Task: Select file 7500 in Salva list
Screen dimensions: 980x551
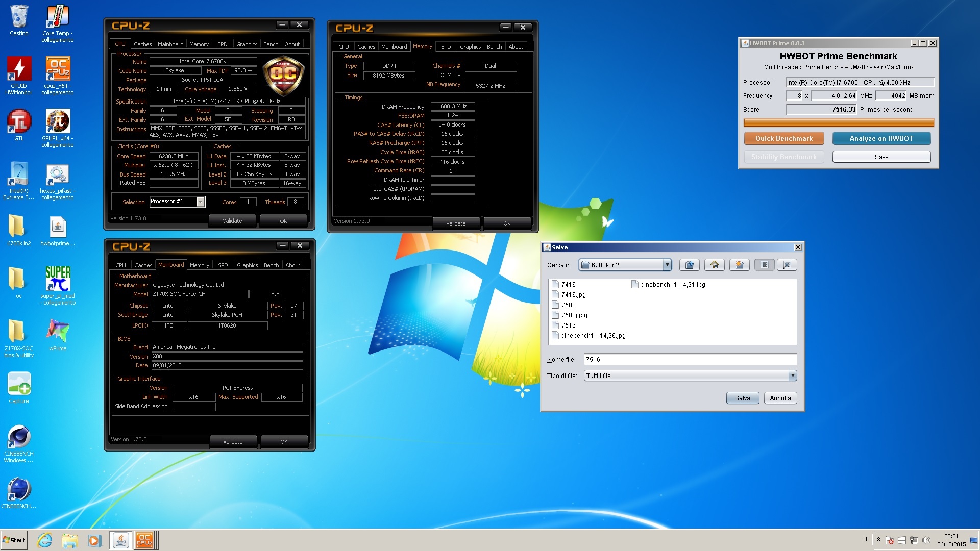Action: click(x=563, y=305)
